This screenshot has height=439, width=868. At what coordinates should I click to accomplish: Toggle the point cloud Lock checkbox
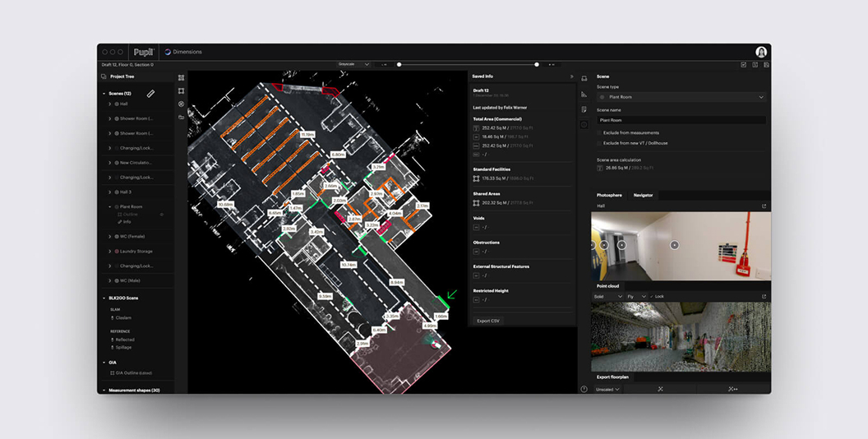(652, 296)
